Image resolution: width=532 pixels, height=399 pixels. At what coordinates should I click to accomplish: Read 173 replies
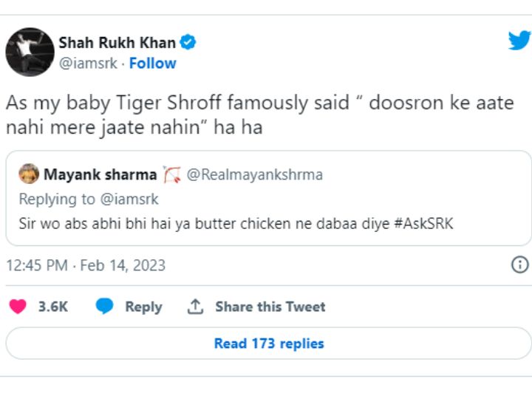pos(269,344)
